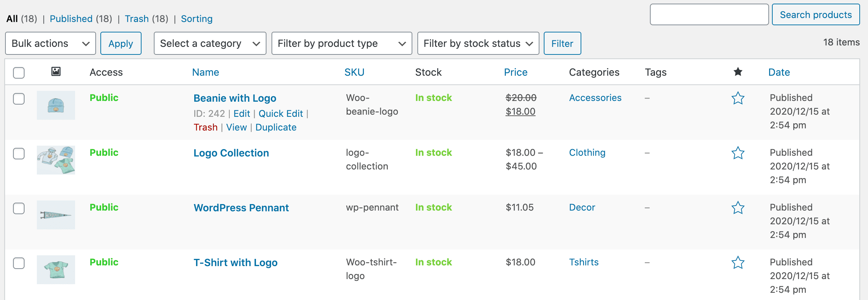The image size is (868, 300).
Task: Open Logo Collection product
Action: click(231, 153)
